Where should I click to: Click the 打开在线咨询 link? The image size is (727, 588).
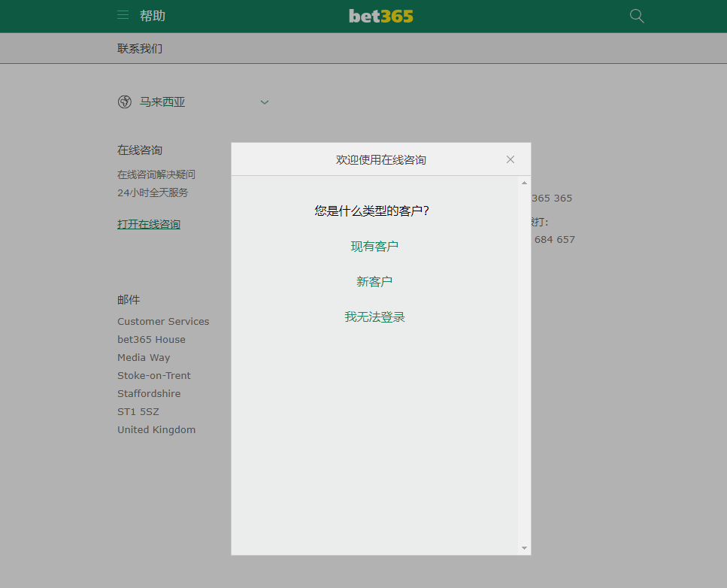(148, 223)
